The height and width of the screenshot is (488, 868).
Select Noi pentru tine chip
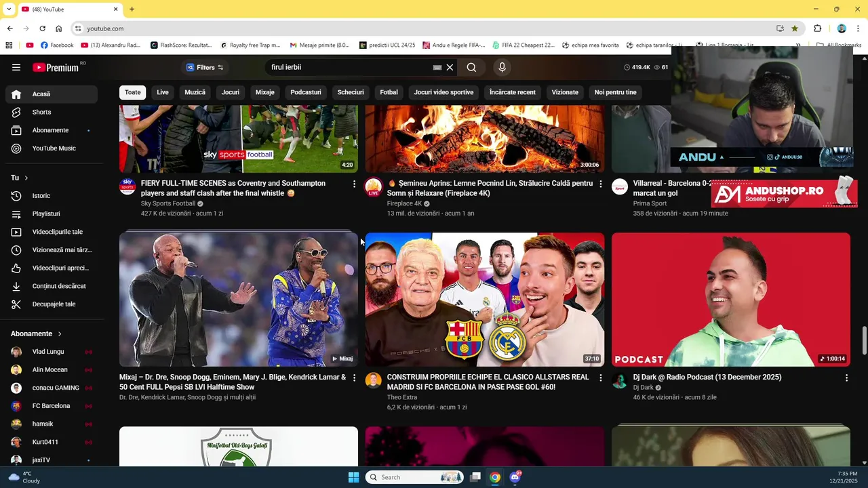pos(615,92)
